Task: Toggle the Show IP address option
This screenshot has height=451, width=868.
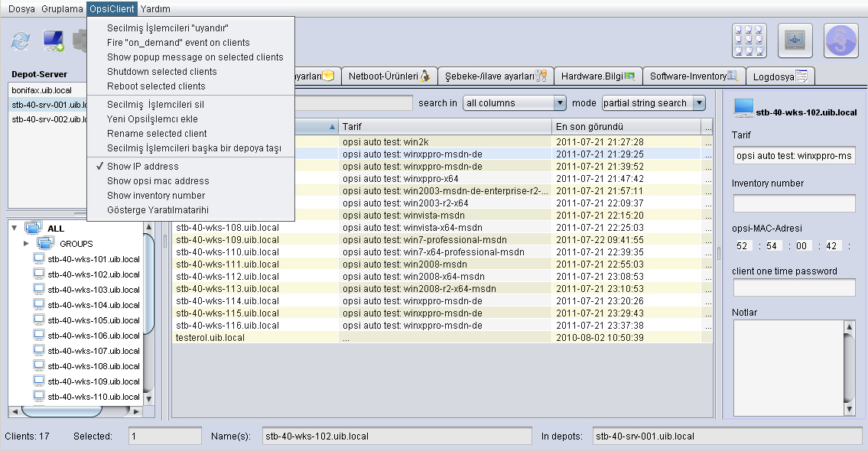Action: point(142,167)
